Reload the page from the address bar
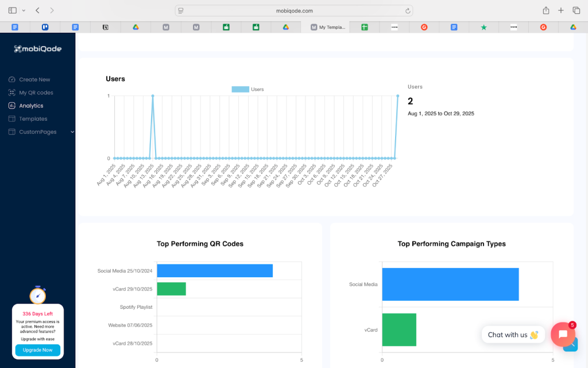The height and width of the screenshot is (368, 588). [408, 10]
